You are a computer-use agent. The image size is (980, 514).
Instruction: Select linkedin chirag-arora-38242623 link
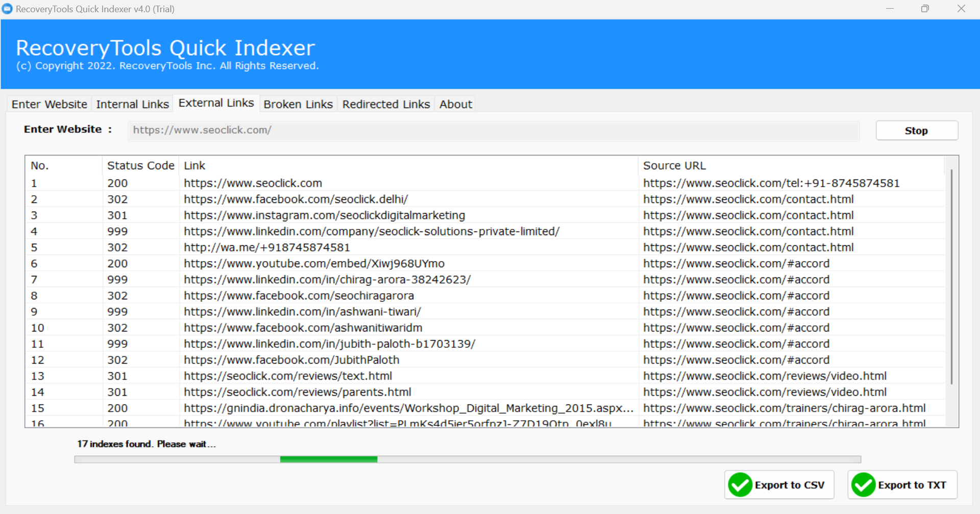327,279
